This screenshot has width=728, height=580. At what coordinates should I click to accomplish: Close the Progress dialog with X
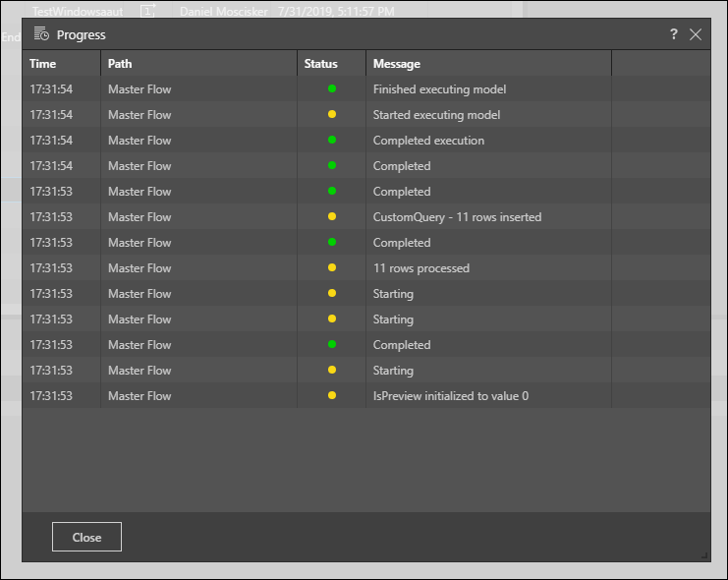(x=696, y=34)
